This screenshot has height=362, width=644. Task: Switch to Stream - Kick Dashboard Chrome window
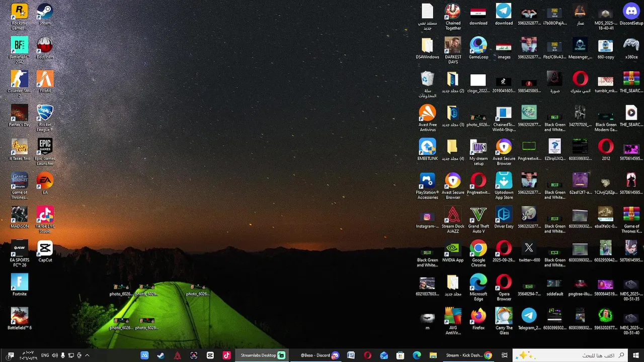468,355
